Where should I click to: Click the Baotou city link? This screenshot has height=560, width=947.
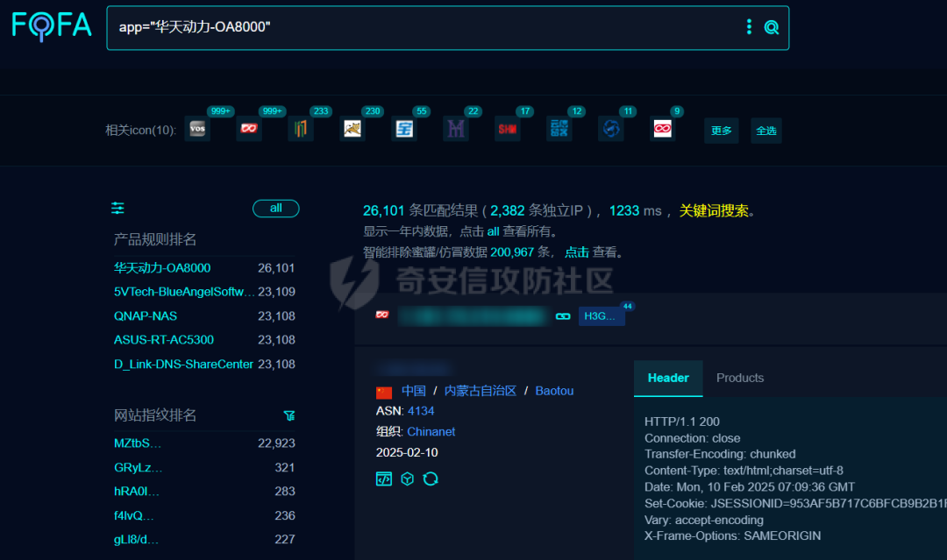tap(554, 391)
